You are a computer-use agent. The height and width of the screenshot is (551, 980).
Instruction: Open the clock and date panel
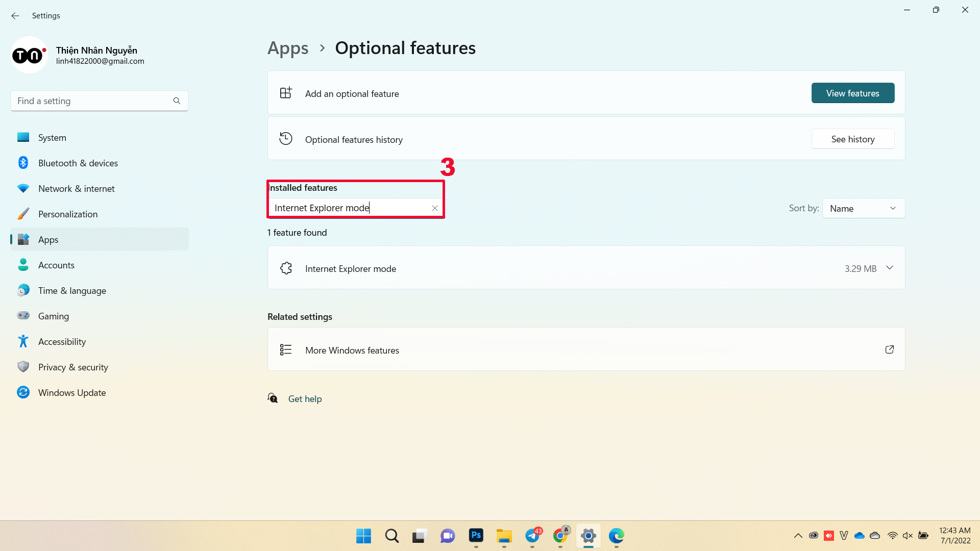click(x=955, y=536)
